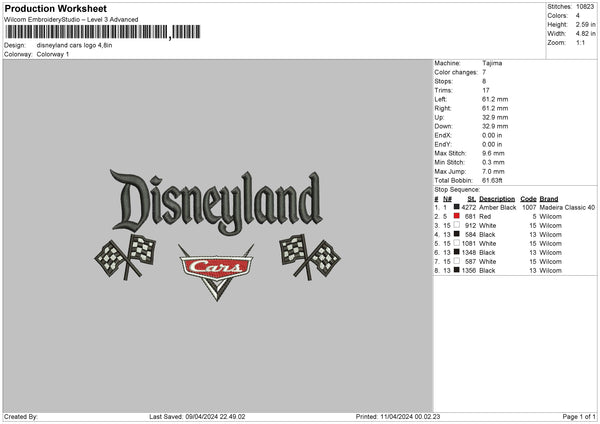Viewport: 600px width, 424px height.
Task: Click the Stitches value 10823
Action: pyautogui.click(x=585, y=7)
